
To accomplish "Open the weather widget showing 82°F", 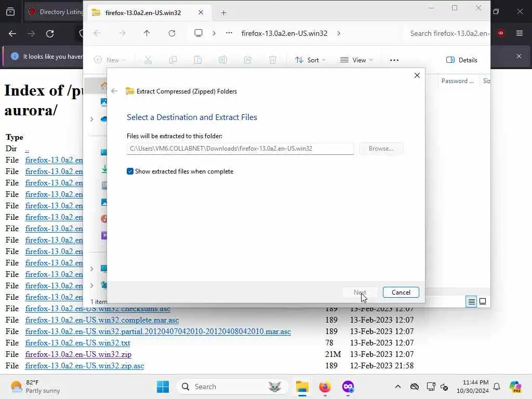I will pos(35,387).
